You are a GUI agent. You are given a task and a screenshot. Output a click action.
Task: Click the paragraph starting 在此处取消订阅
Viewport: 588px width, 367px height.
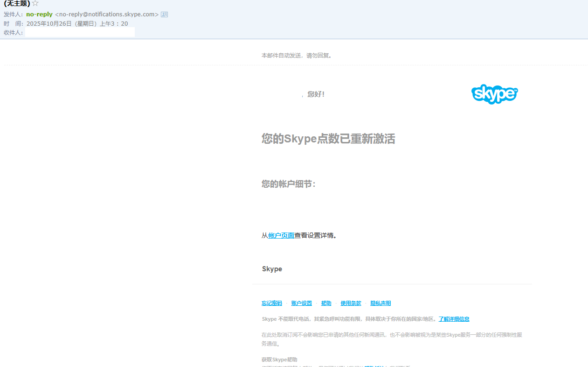(392, 339)
